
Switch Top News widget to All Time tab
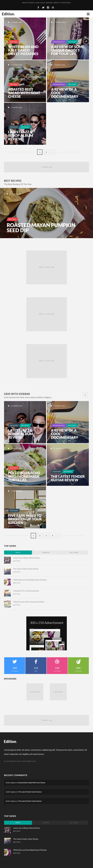(74, 552)
